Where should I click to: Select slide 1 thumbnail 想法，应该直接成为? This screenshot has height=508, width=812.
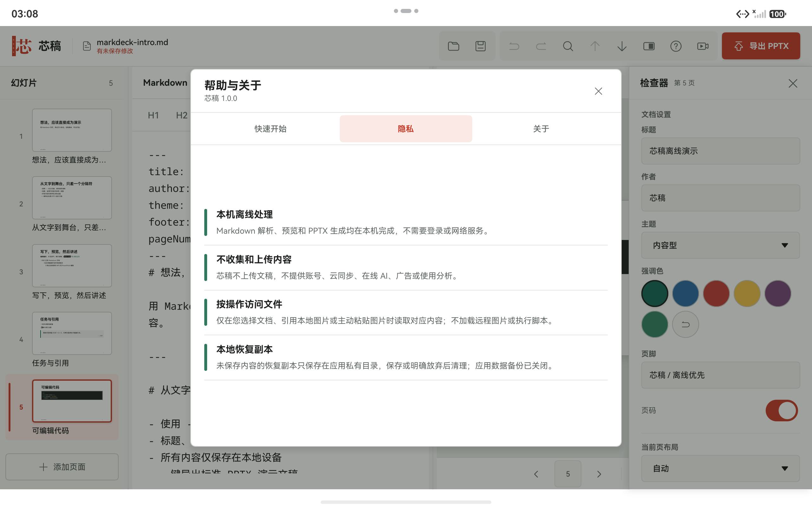72,130
